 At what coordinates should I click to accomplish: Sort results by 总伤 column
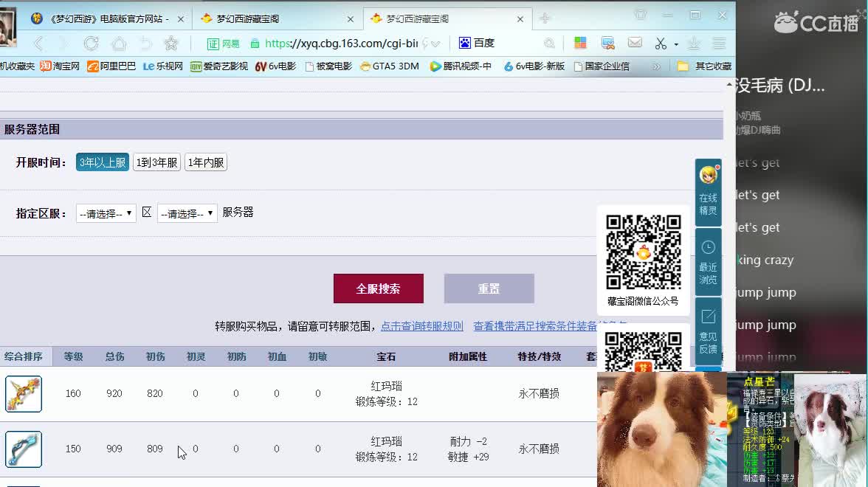tap(114, 356)
